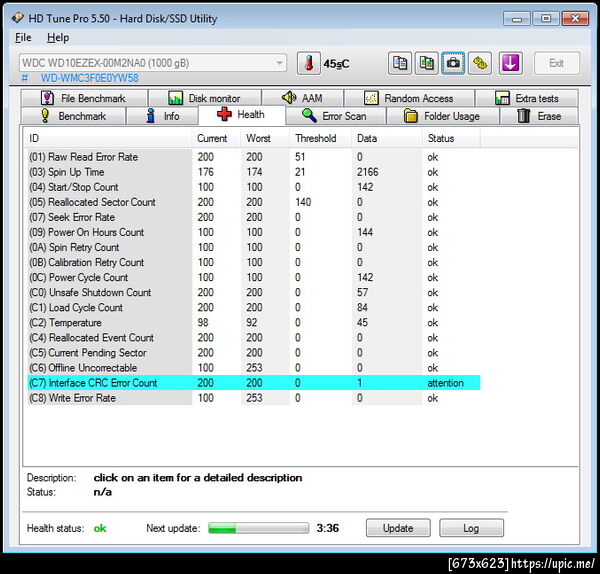Select the Interface CRC Error Count row
600x574 pixels.
(x=254, y=383)
